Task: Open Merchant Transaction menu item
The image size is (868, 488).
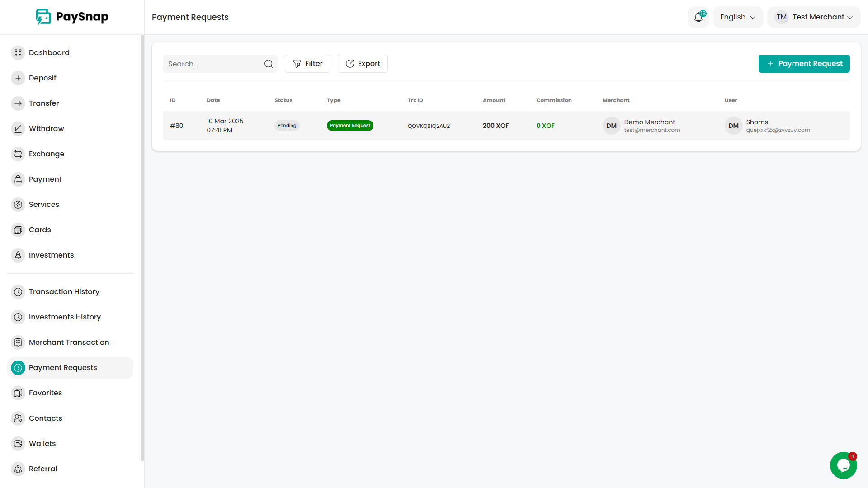Action: pyautogui.click(x=69, y=342)
